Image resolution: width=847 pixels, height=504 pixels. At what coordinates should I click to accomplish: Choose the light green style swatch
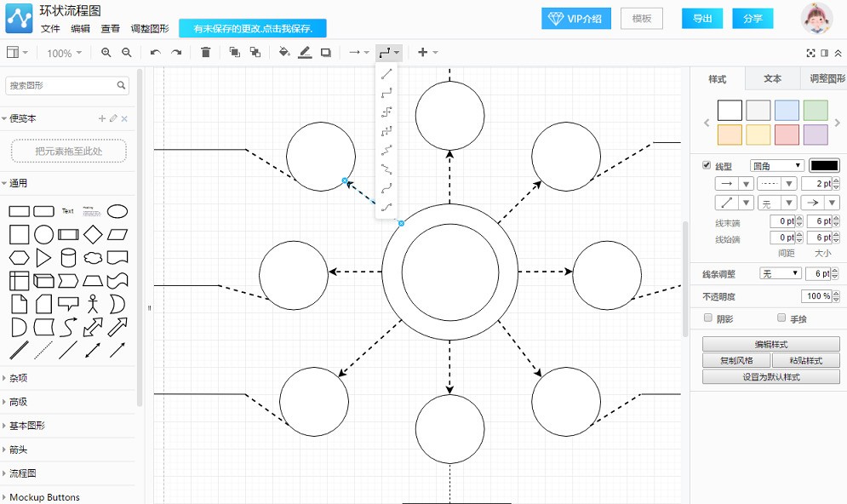tap(816, 110)
